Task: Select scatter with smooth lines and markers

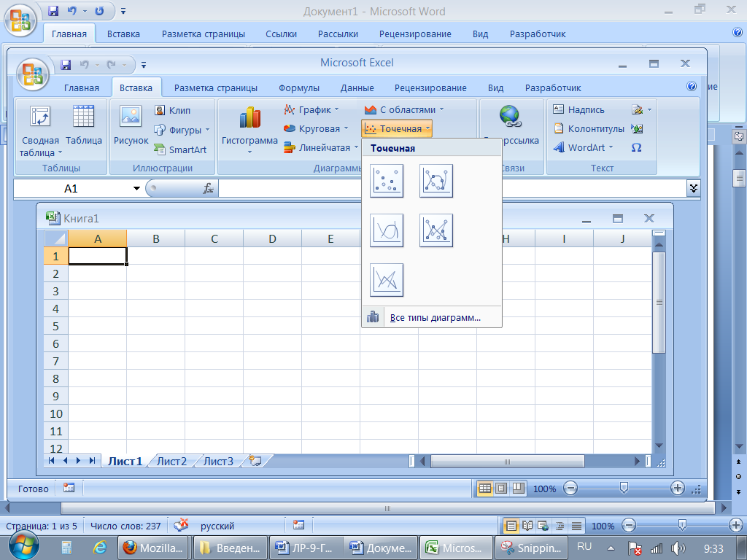Action: coord(436,181)
